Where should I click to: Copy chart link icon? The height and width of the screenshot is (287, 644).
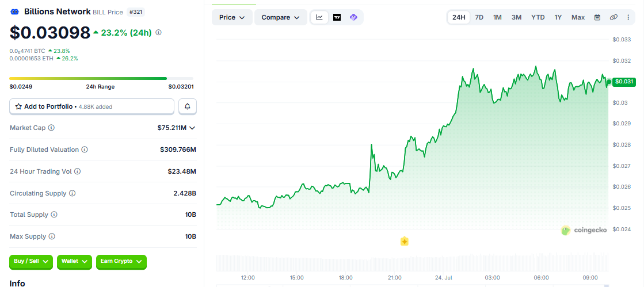[x=613, y=17]
